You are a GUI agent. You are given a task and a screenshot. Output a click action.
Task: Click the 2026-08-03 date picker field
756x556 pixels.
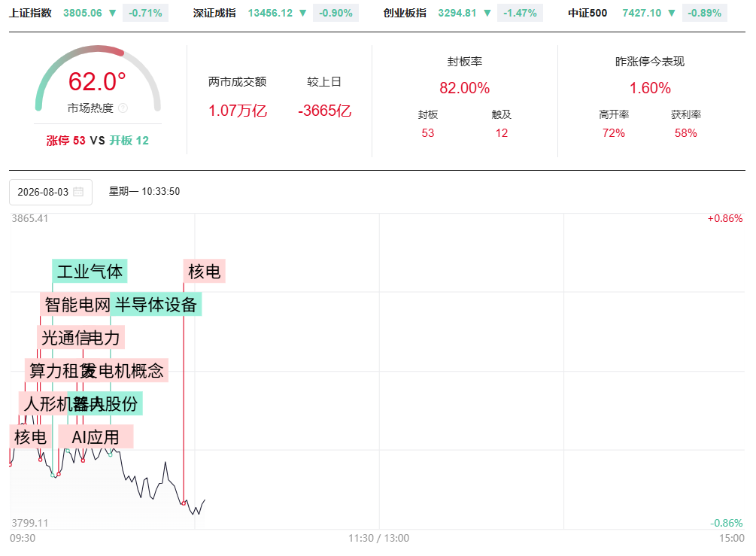[50, 192]
